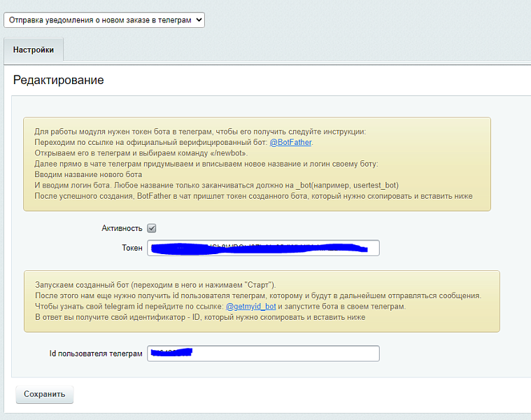Toggle the Активность checkbox
The height and width of the screenshot is (420, 531).
point(151,228)
